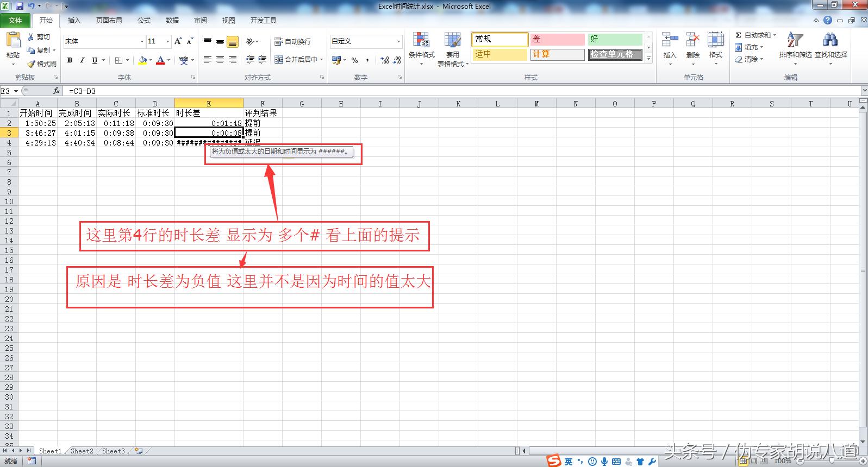Increase decimal places
This screenshot has width=868, height=467.
tap(385, 60)
